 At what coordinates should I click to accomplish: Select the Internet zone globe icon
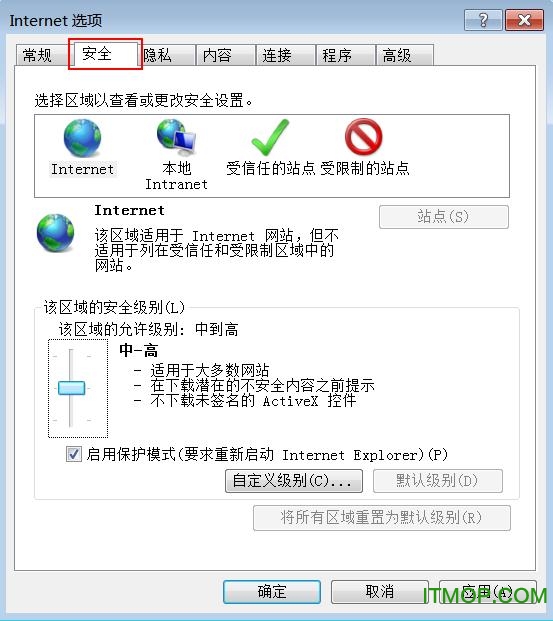82,138
